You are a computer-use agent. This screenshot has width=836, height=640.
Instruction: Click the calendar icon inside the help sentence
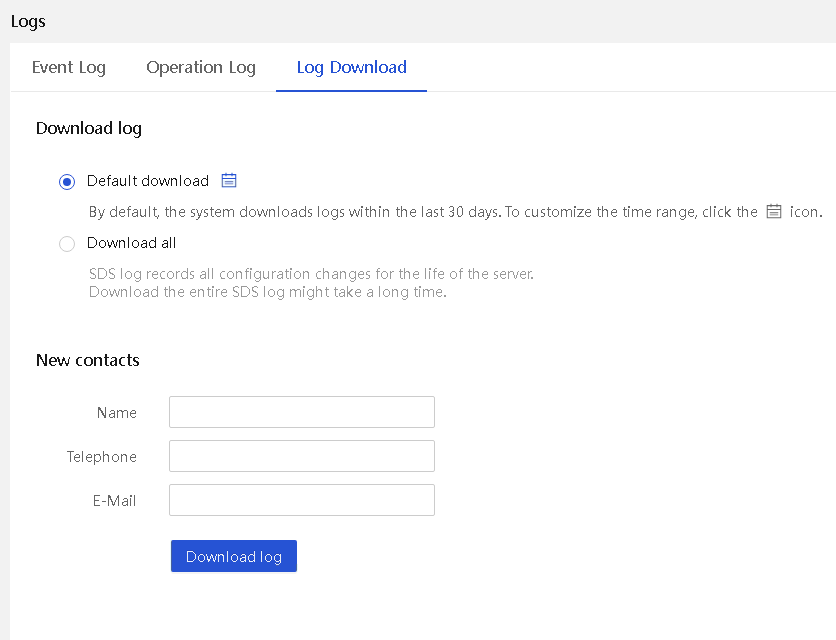774,212
